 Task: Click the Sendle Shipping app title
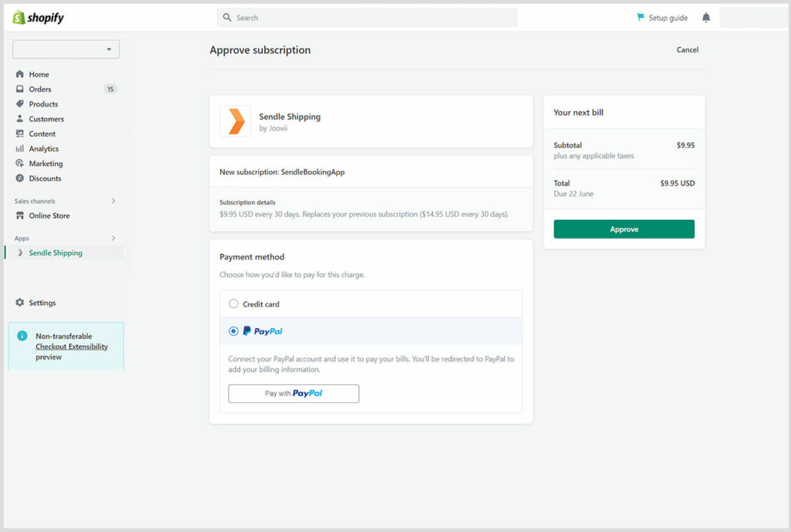click(290, 117)
